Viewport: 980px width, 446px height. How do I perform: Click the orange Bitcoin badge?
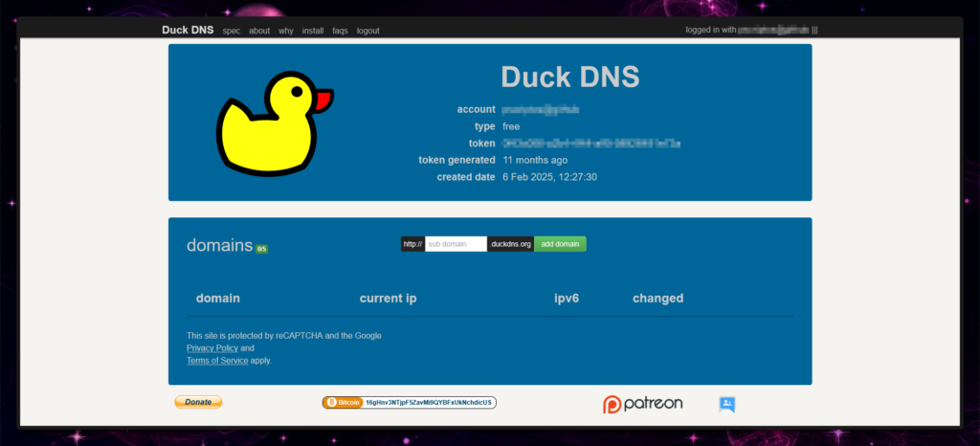pos(343,403)
